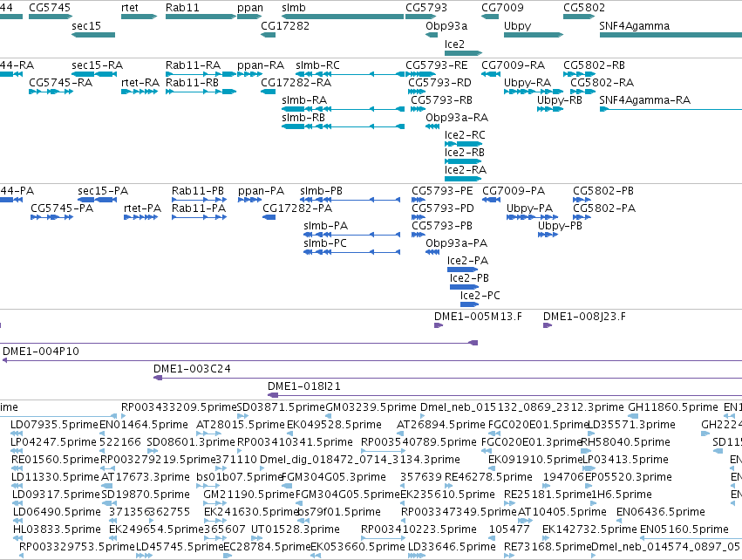Click the Ice2-PB protein bar
Screen dimensions: 742x560
pos(464,287)
